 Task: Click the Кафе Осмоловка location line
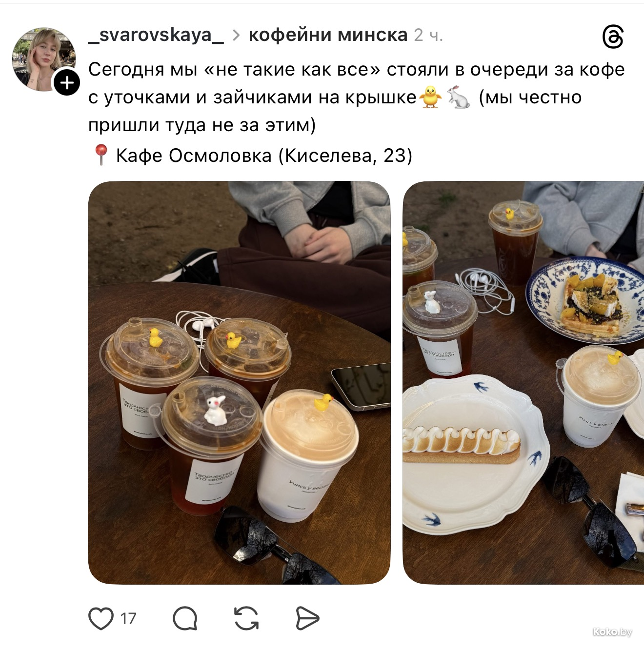tap(252, 156)
